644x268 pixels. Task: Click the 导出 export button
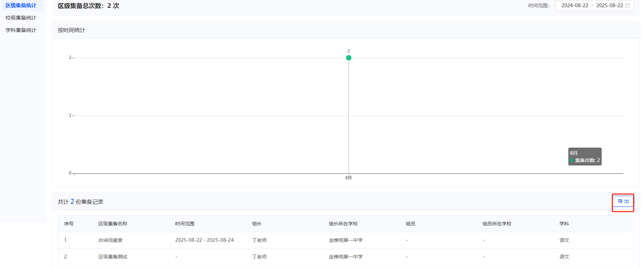pos(623,202)
